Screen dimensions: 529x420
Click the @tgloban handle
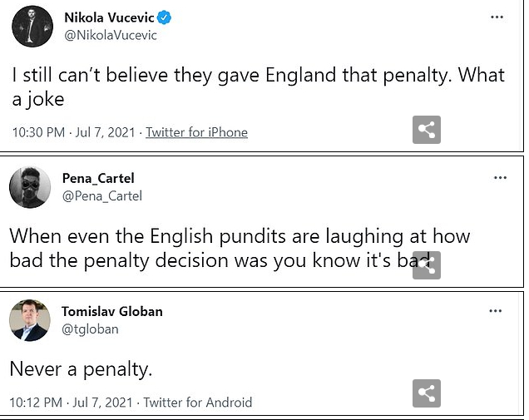(x=90, y=329)
